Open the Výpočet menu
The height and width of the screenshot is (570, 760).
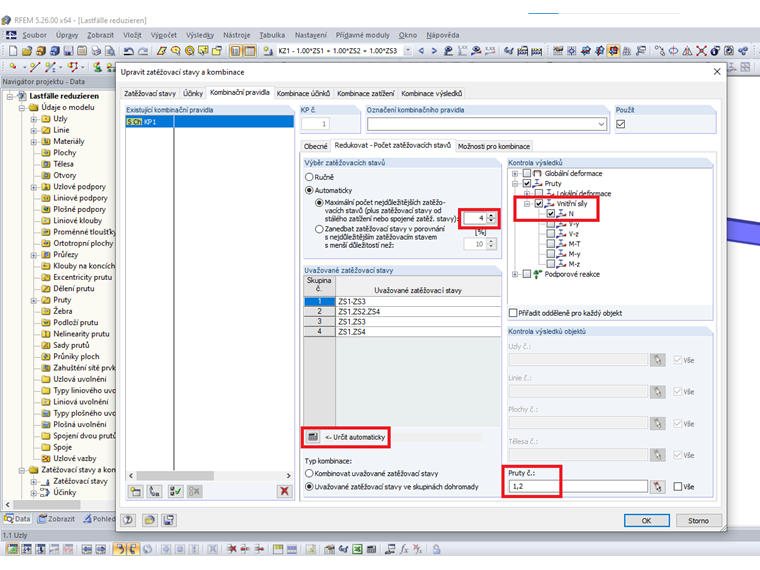[x=163, y=35]
